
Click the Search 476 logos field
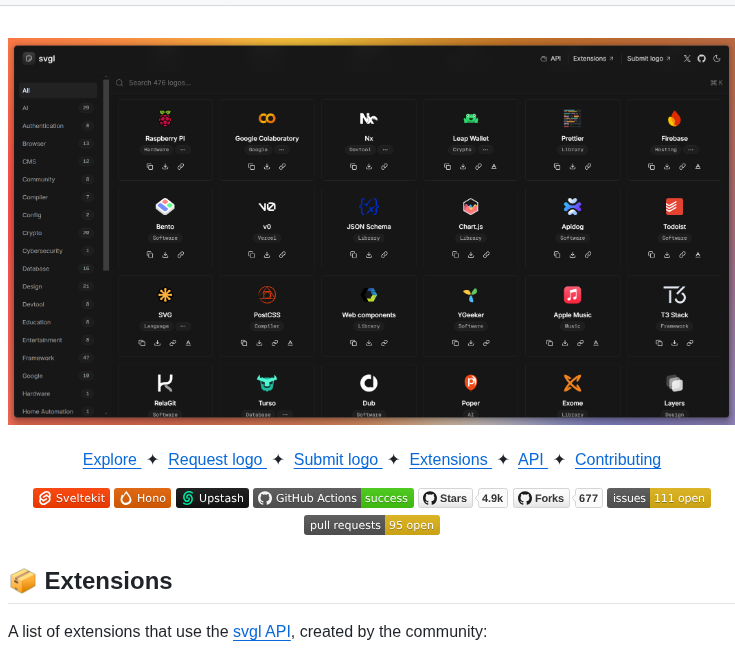[x=419, y=83]
